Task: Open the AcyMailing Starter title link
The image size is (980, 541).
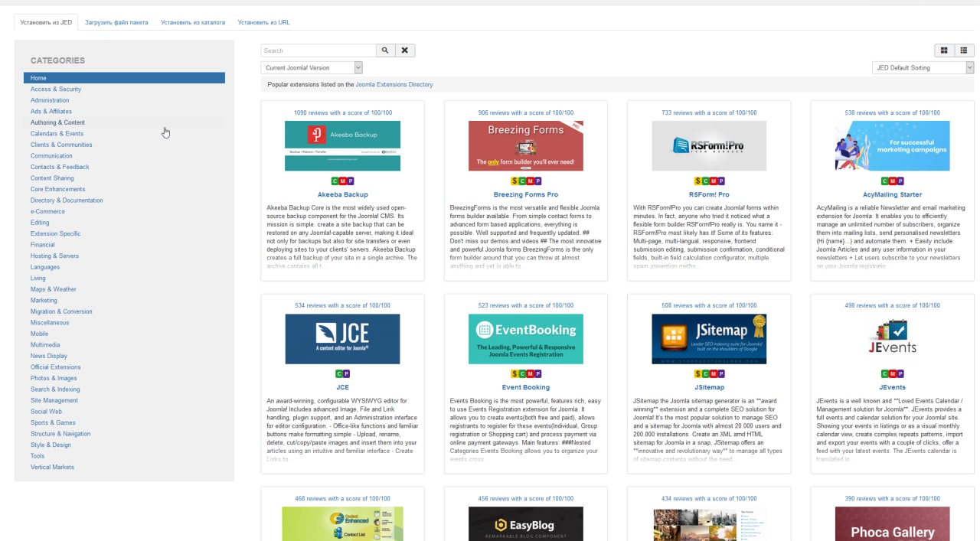Action: tap(893, 194)
